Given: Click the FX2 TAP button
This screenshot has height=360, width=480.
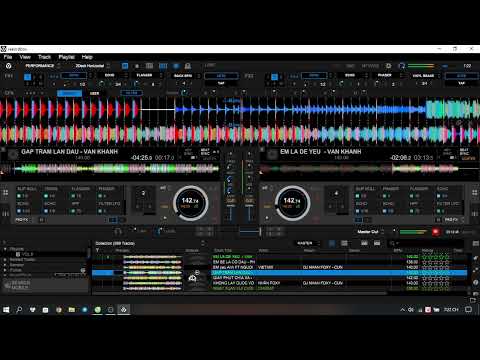Looking at the screenshot, I should click(x=461, y=83).
